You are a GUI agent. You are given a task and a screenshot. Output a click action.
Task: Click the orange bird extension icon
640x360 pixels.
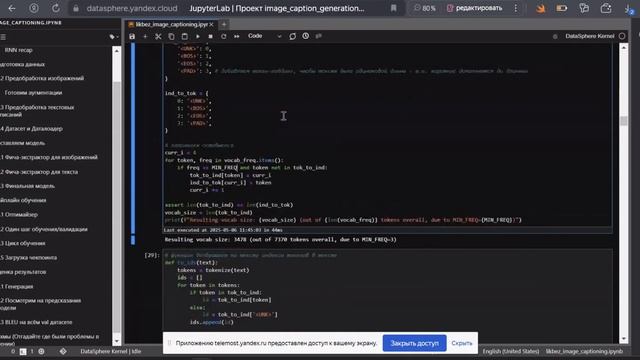coord(541,8)
